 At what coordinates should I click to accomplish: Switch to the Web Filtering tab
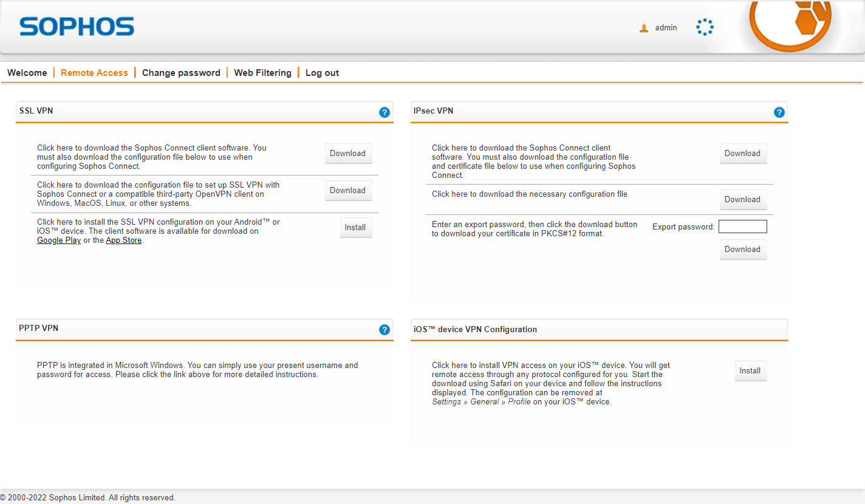pyautogui.click(x=263, y=73)
